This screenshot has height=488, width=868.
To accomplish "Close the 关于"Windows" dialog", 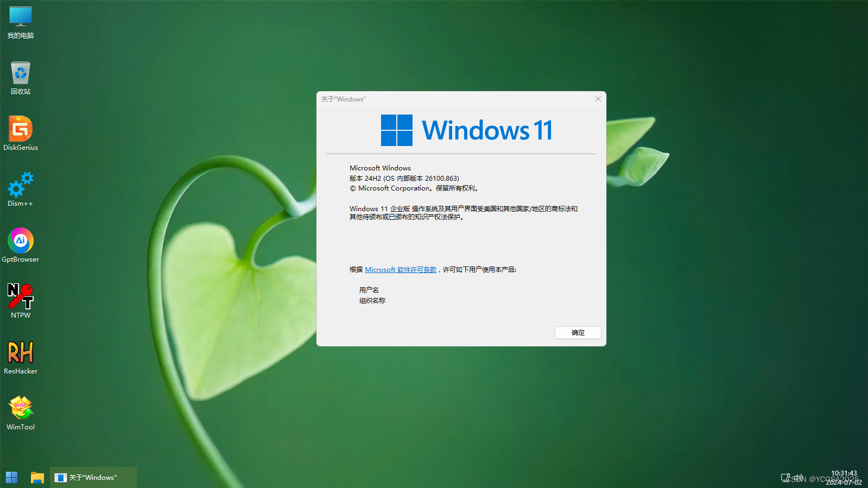I will [x=598, y=99].
